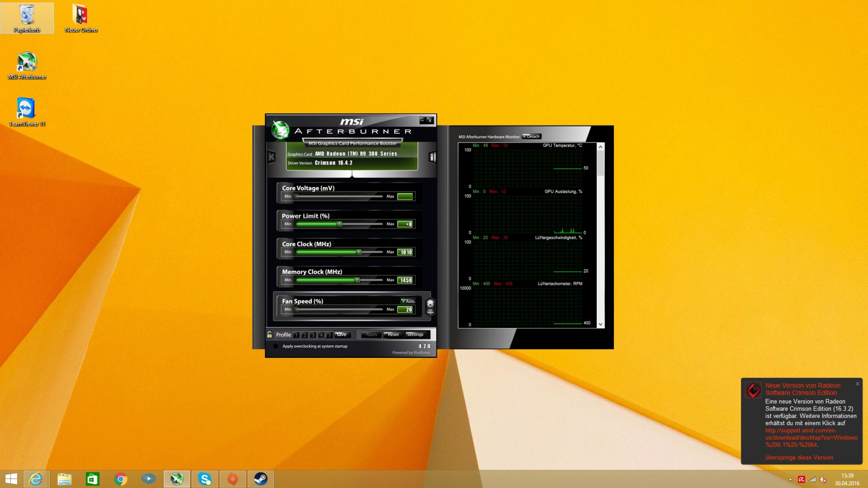This screenshot has width=868, height=488.
Task: Enable Apply overclocking at system startup
Action: [x=275, y=346]
